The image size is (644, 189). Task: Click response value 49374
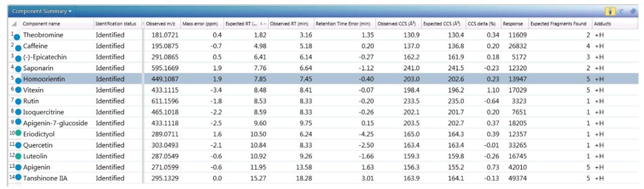517,178
